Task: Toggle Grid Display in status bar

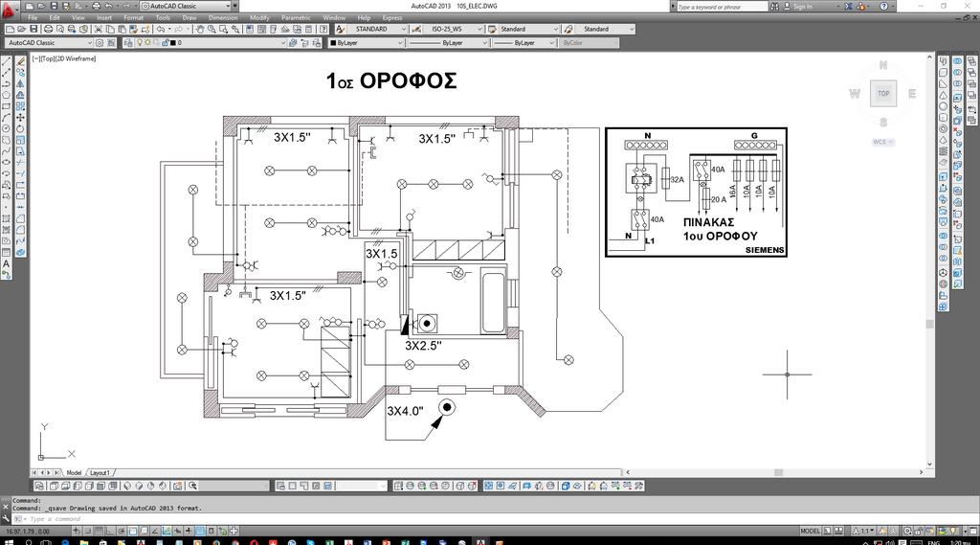Action: point(99,531)
